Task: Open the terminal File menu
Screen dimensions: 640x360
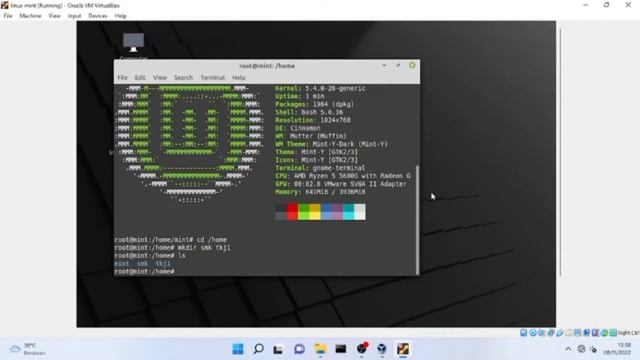Action: pos(122,78)
